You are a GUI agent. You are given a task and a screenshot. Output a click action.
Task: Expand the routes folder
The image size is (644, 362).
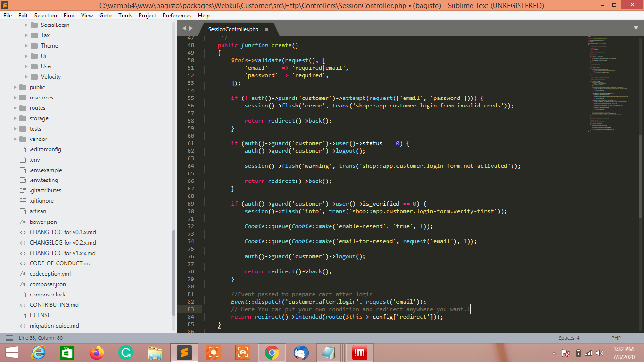15,108
